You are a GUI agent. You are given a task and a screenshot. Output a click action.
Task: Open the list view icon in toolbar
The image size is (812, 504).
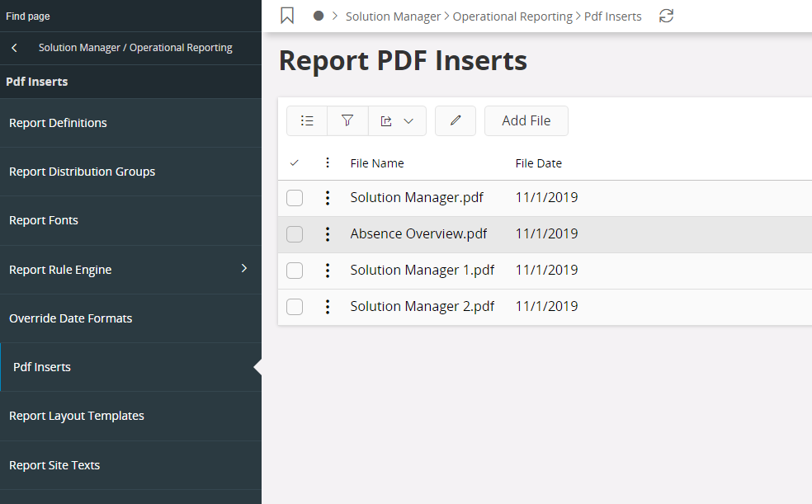pos(307,121)
